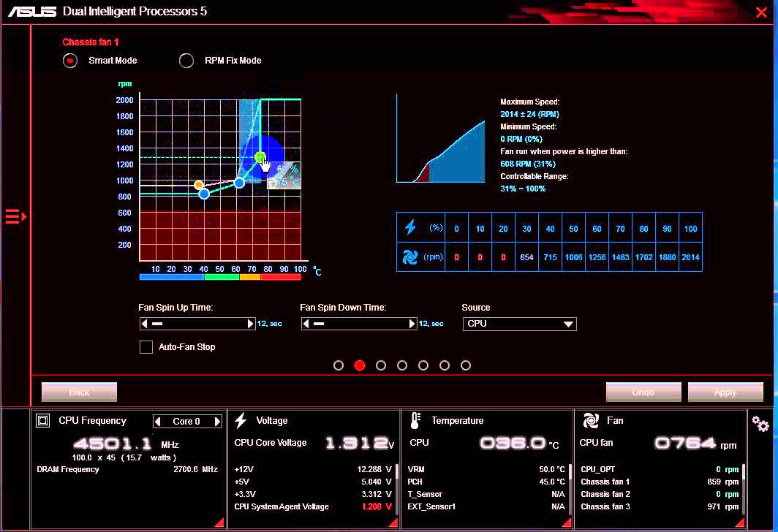This screenshot has width=778, height=532.
Task: Click the Chassis fan 1 859 rpm row
Action: pos(660,482)
